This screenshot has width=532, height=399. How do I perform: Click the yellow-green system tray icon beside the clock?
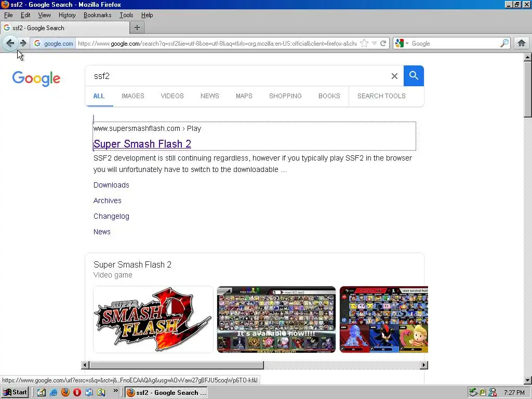(x=483, y=392)
